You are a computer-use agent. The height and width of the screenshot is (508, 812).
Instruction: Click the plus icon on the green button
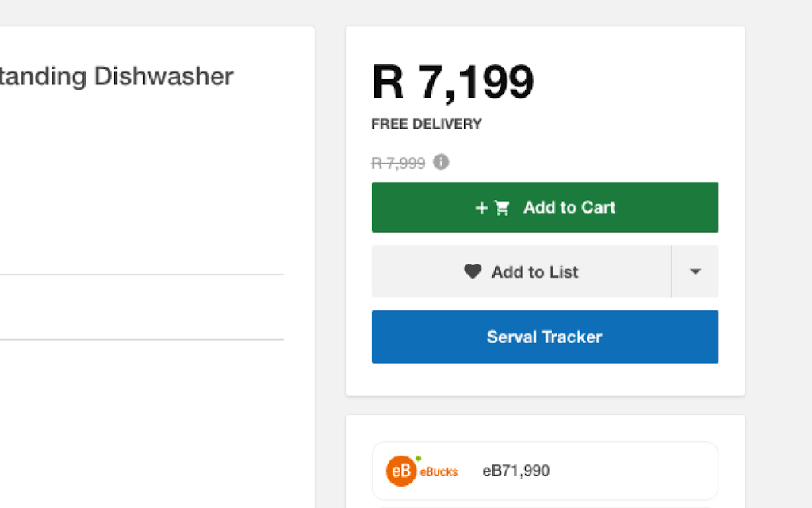pyautogui.click(x=481, y=208)
